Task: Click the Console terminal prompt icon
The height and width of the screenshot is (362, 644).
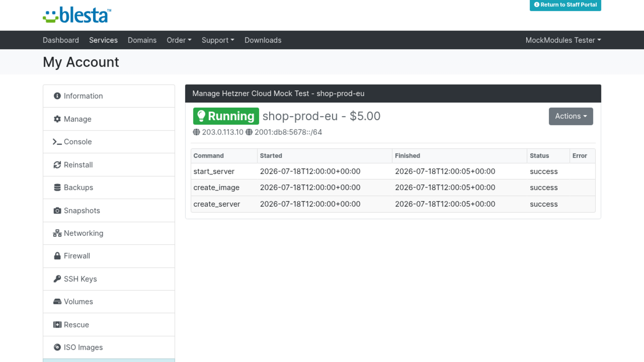Action: [57, 142]
